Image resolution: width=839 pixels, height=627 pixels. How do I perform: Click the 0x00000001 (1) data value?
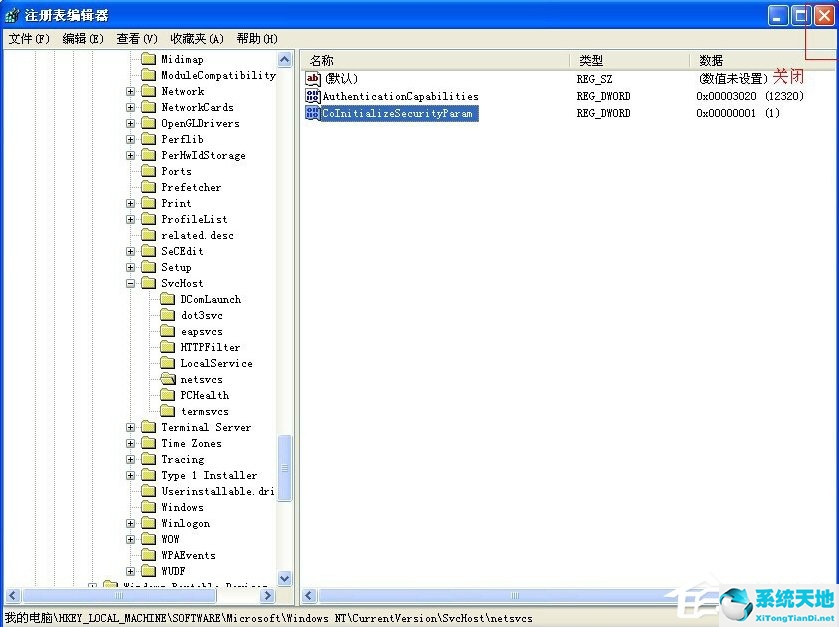click(x=738, y=113)
